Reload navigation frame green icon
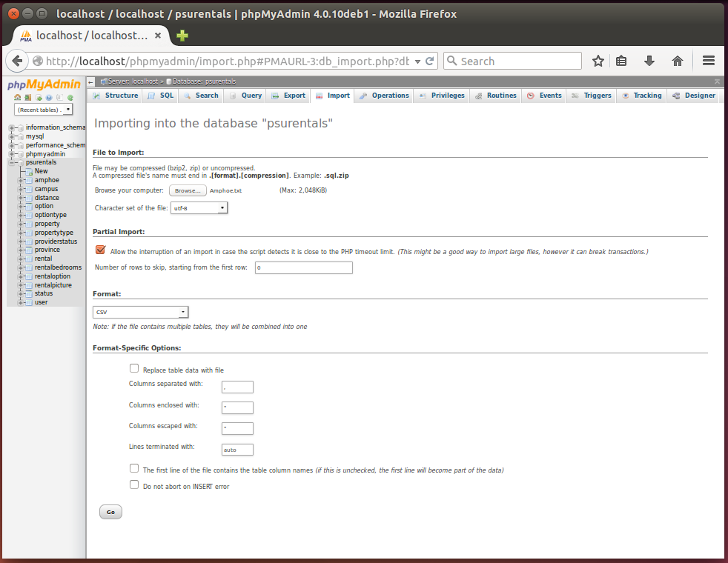Image resolution: width=728 pixels, height=563 pixels. [x=70, y=97]
